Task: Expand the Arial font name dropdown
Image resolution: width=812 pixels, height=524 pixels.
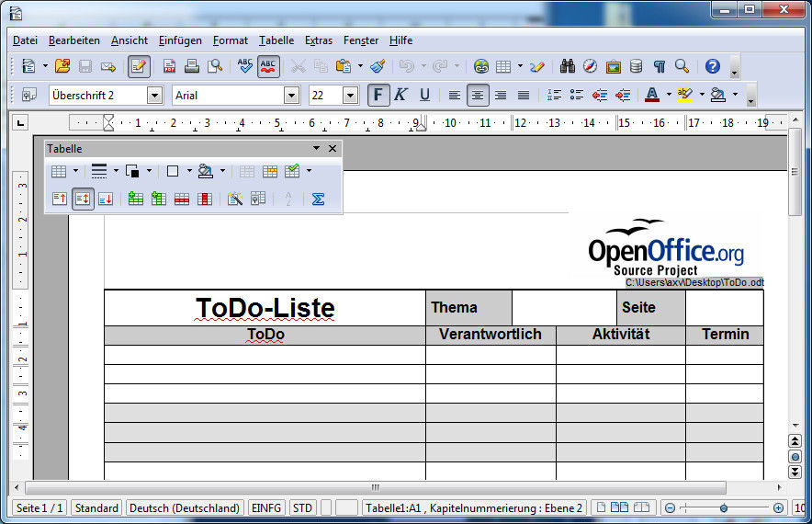Action: point(291,96)
